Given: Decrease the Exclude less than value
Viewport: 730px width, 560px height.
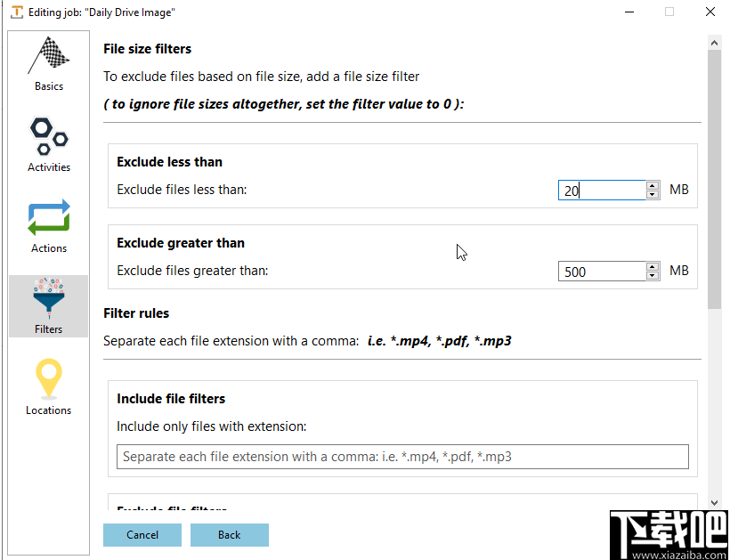Looking at the screenshot, I should pos(653,194).
